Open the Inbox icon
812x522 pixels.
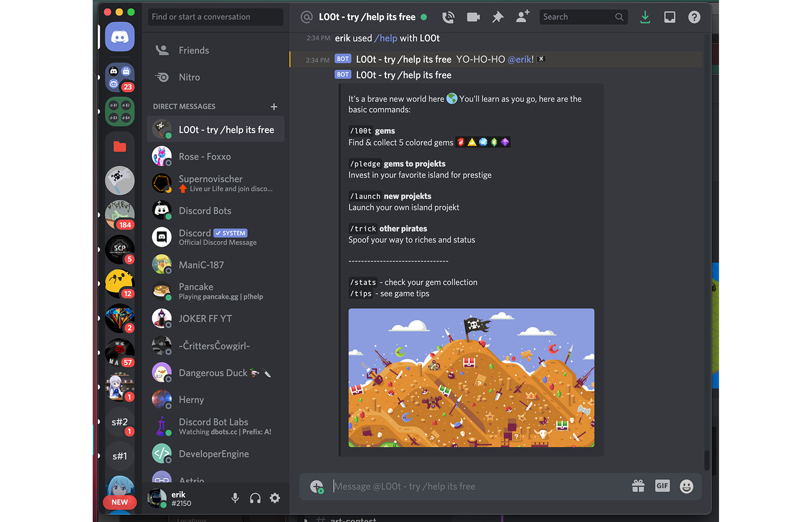point(670,17)
